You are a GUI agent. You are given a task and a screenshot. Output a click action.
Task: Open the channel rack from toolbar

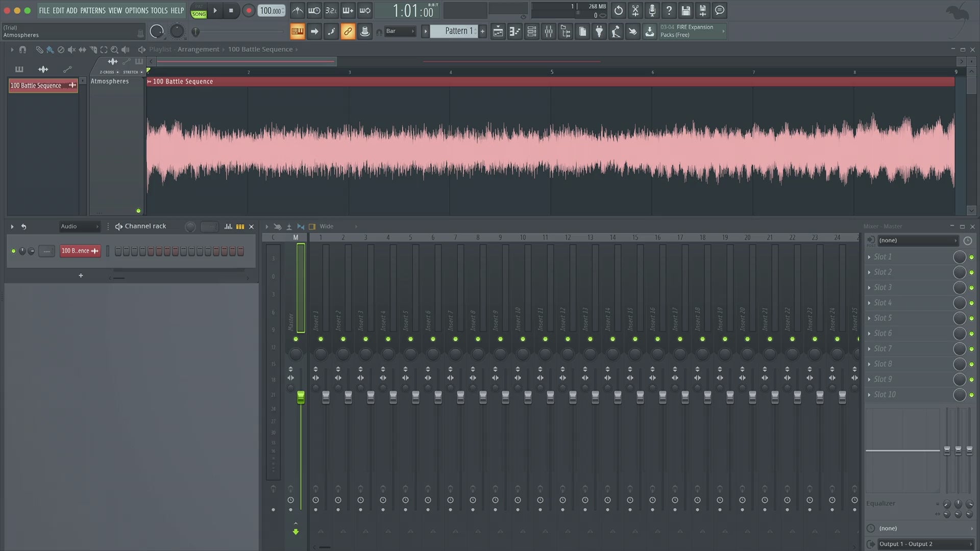coord(532,32)
